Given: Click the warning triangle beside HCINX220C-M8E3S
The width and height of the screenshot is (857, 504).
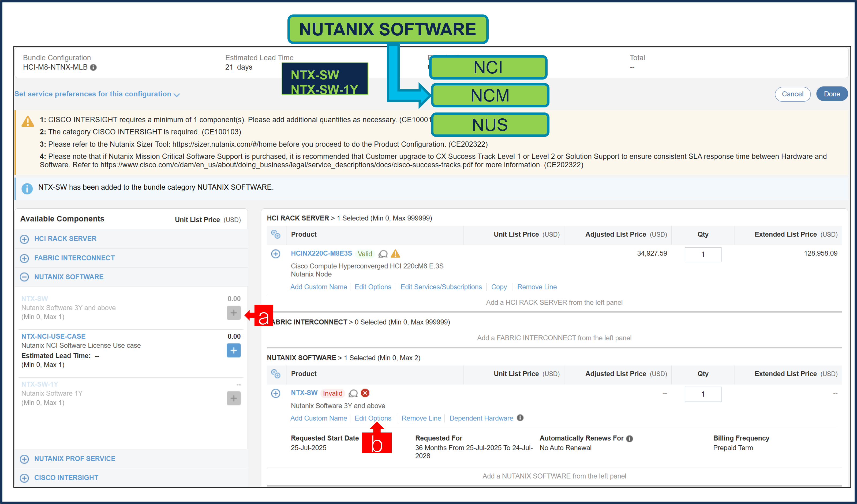Looking at the screenshot, I should pyautogui.click(x=395, y=254).
